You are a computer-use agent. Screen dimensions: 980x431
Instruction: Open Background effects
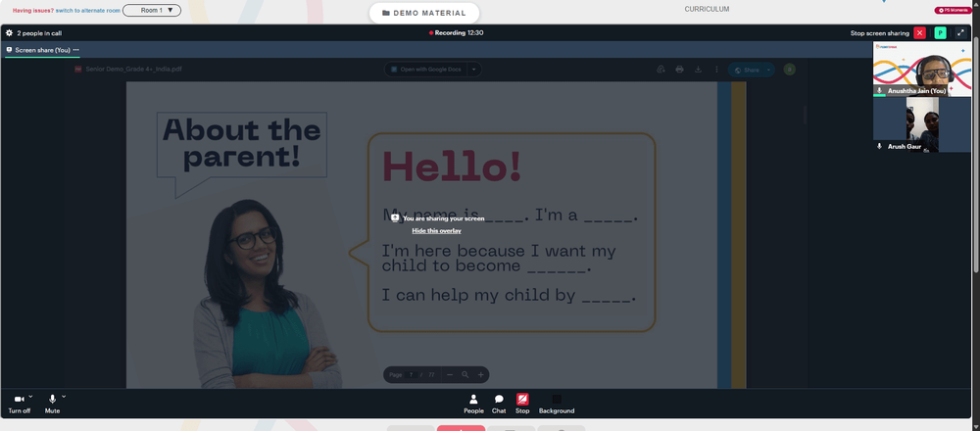click(557, 405)
